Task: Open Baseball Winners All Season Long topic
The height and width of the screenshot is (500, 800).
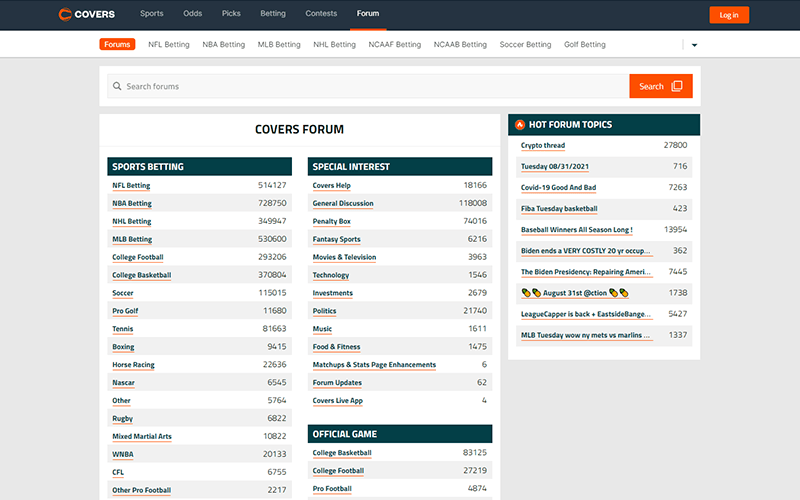Action: pyautogui.click(x=577, y=230)
